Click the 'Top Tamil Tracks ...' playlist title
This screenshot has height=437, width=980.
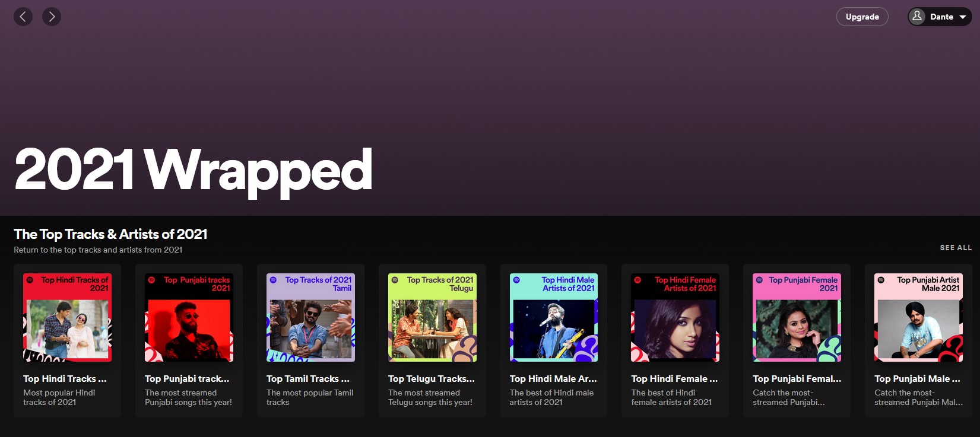(308, 378)
